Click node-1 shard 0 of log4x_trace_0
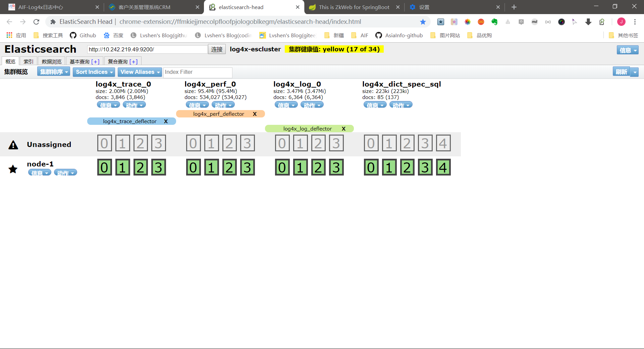Image resolution: width=644 pixels, height=349 pixels. [104, 167]
